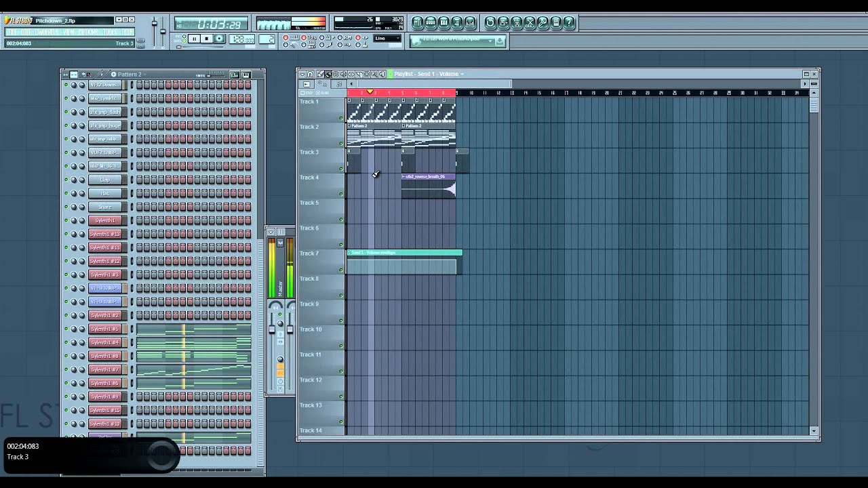Toggle SLIDE mode in Playlist
868x488 pixels.
point(323,92)
